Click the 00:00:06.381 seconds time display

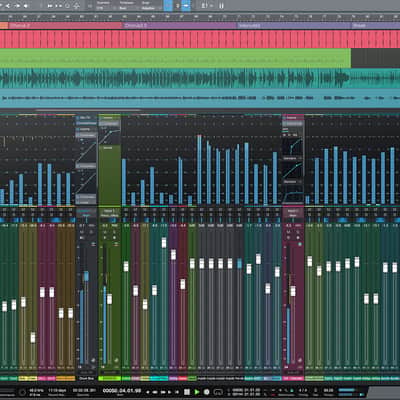pyautogui.click(x=84, y=390)
